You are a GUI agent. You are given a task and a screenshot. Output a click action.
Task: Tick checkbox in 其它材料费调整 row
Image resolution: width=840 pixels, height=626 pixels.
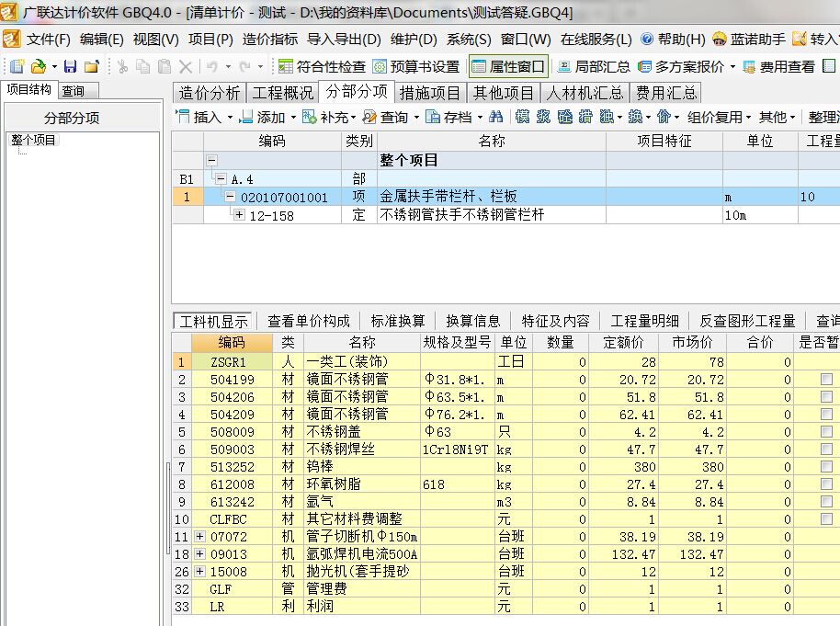826,518
